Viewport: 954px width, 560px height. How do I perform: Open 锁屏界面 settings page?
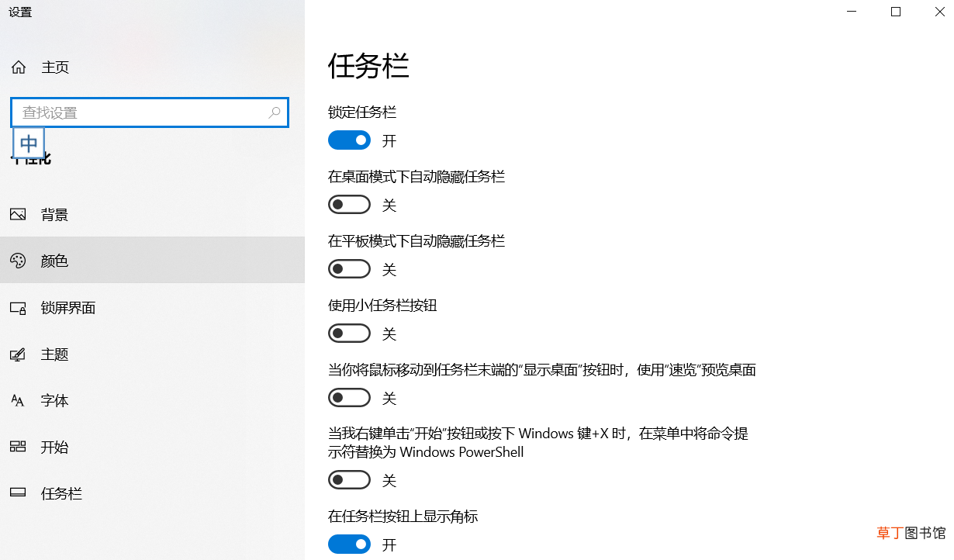(152, 308)
